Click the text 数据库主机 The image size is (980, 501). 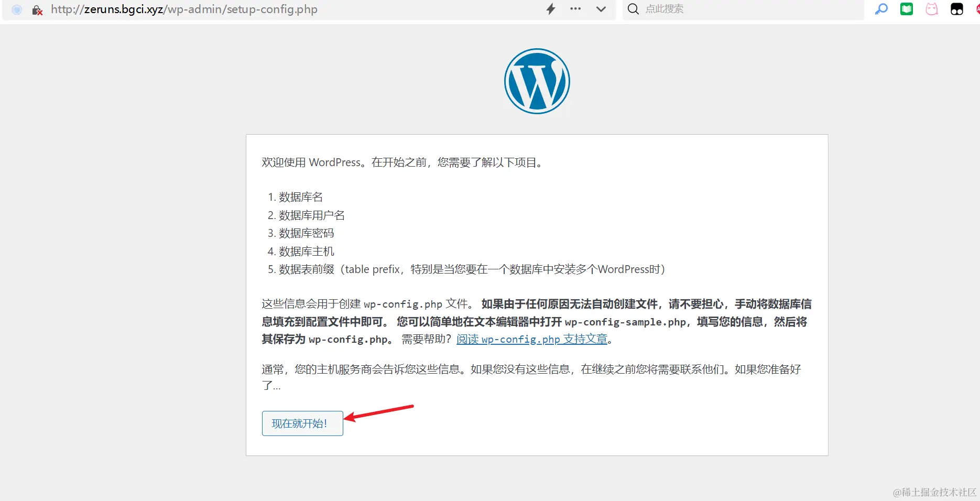307,252
